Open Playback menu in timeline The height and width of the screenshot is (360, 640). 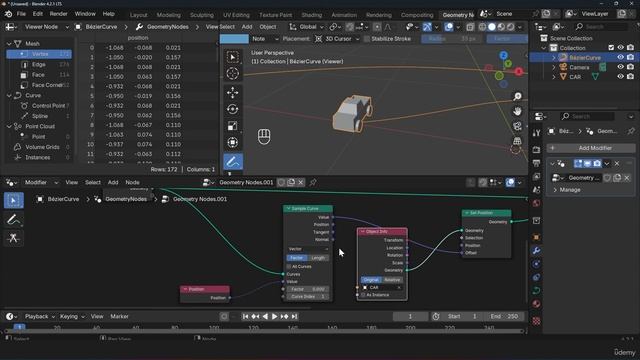coord(40,316)
